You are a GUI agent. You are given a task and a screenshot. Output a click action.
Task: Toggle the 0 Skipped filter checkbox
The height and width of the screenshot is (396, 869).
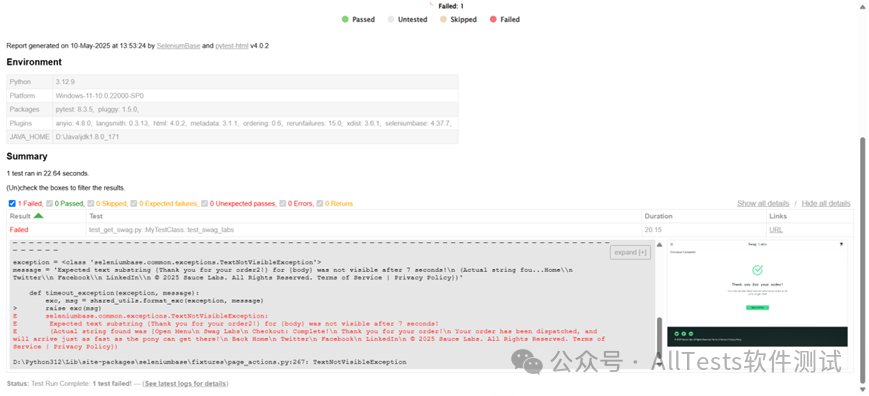[x=90, y=204]
